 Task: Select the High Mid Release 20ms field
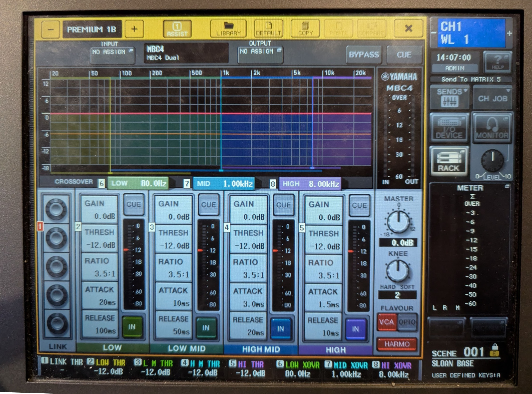[x=248, y=326]
